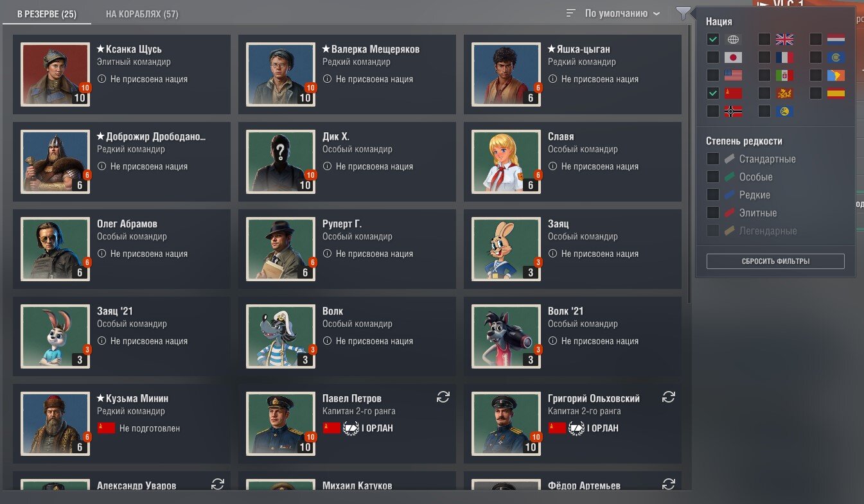Image resolution: width=864 pixels, height=504 pixels.
Task: Tick the Japan nation checkbox
Action: pyautogui.click(x=712, y=57)
